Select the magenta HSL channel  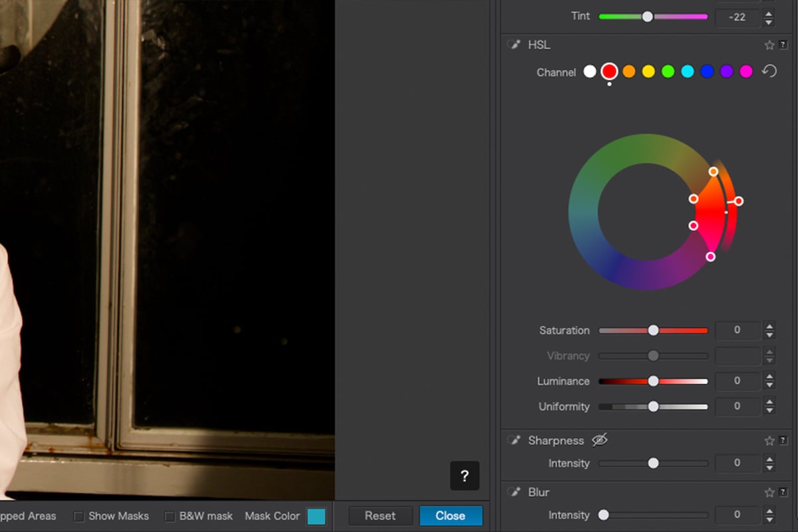(x=745, y=71)
